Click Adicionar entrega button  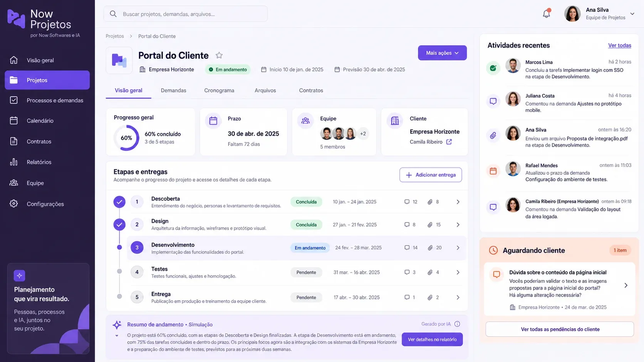click(431, 175)
